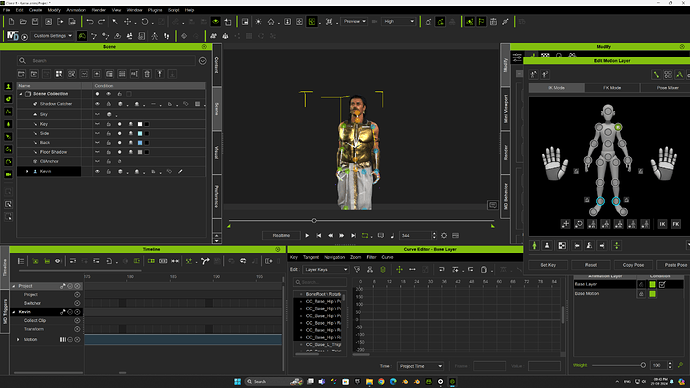Click the track list icon in Timeline toolbar
Viewport: 690px width, 388px height.
21,261
